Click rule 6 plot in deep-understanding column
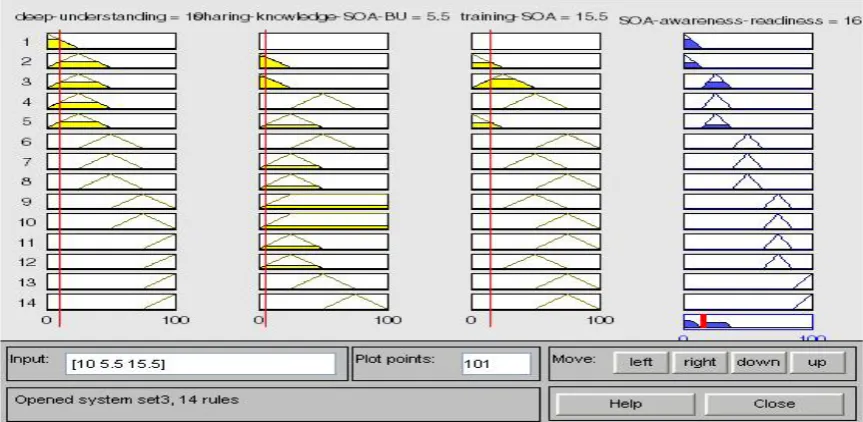Screen dimensions: 863x422 pyautogui.click(x=112, y=141)
